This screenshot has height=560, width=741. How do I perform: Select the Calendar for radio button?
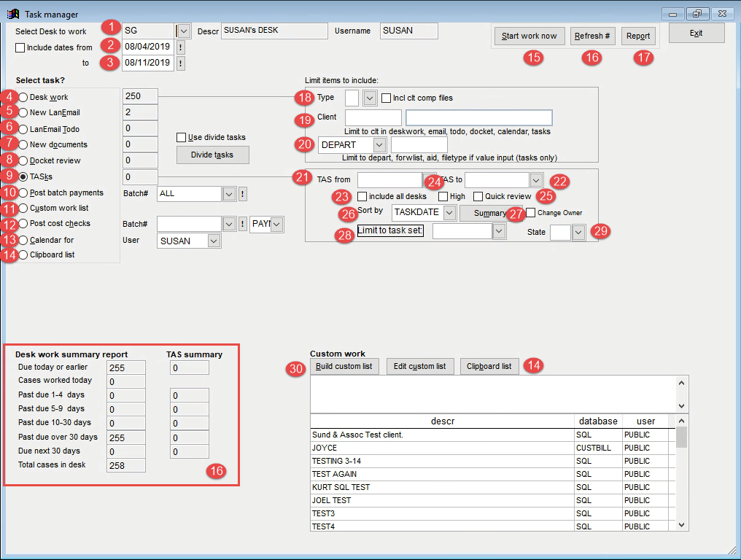point(23,240)
